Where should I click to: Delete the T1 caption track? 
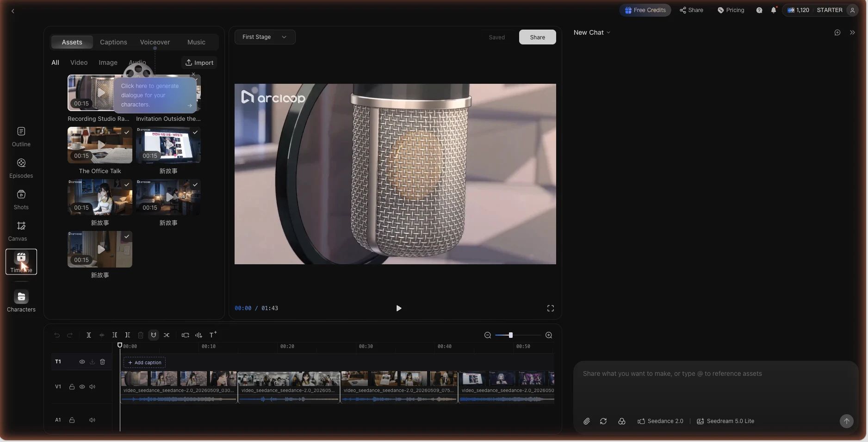point(103,362)
